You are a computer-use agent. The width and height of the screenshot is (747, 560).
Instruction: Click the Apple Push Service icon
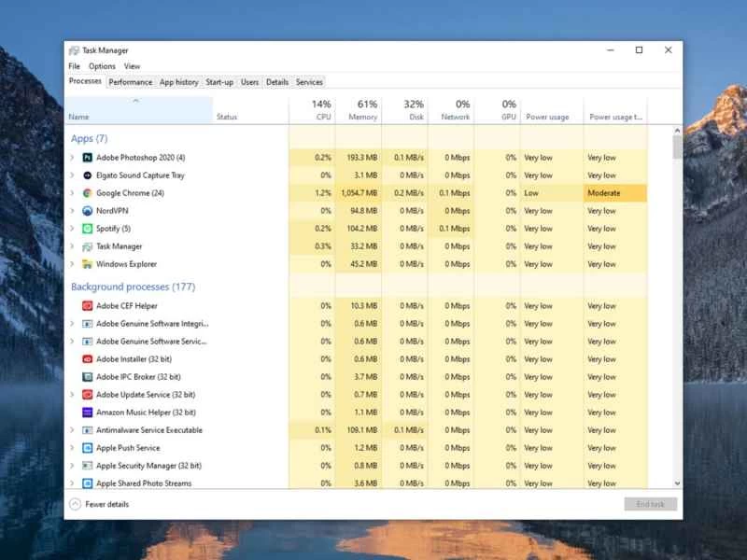point(89,448)
